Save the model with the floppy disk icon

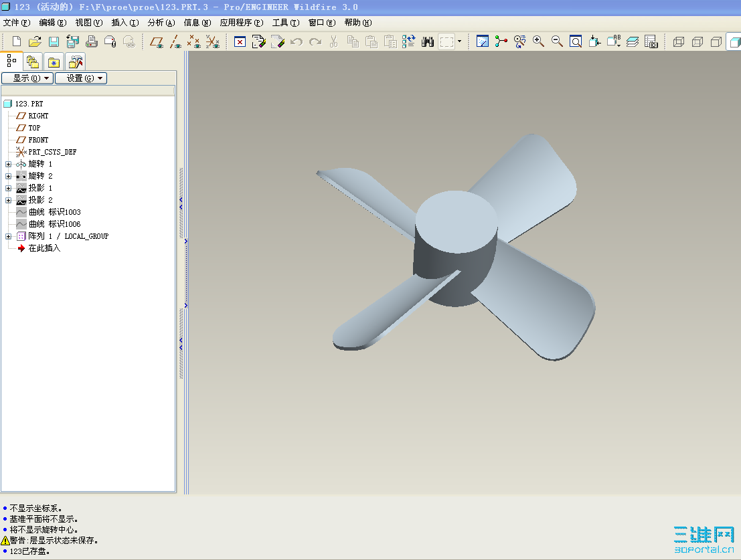[x=54, y=41]
